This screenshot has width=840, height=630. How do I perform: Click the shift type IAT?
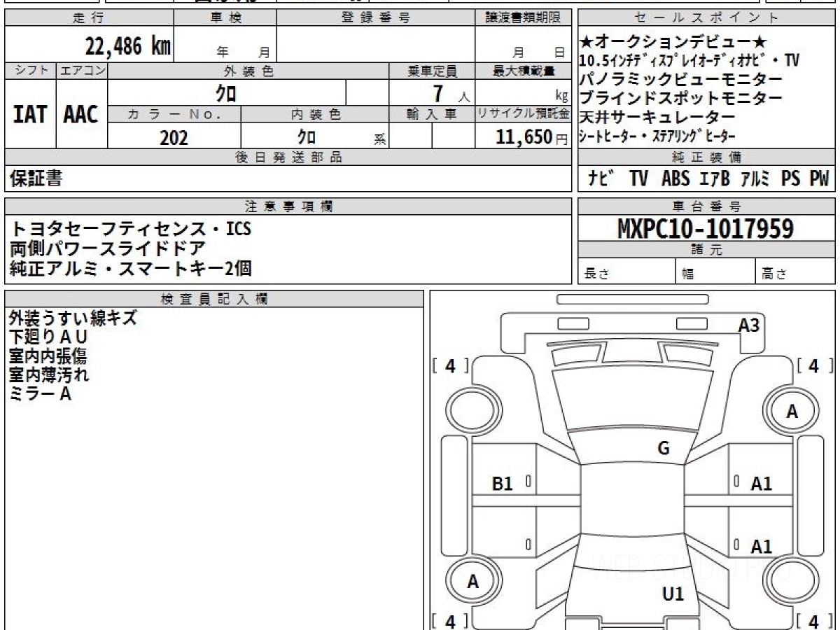(30, 115)
